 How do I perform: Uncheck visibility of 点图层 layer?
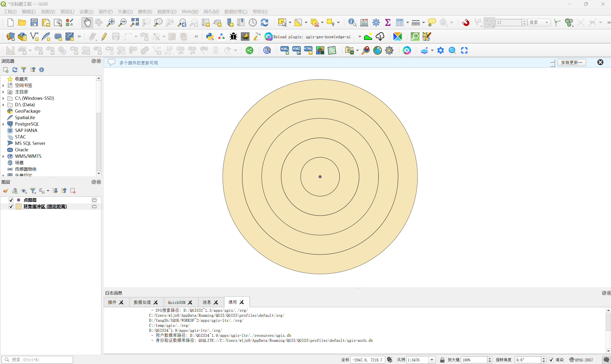[11, 200]
